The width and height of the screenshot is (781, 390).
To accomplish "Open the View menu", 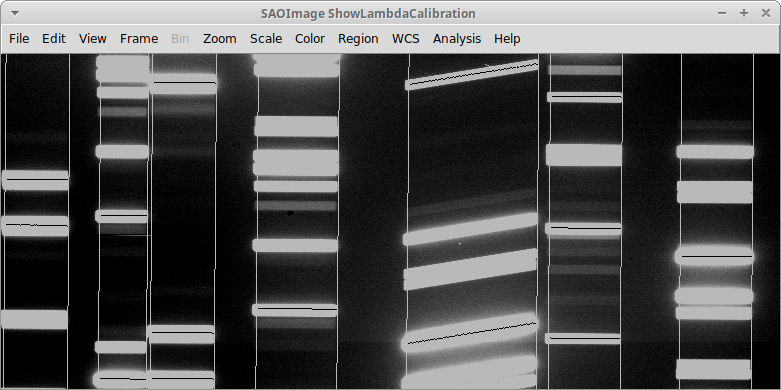I will (93, 39).
